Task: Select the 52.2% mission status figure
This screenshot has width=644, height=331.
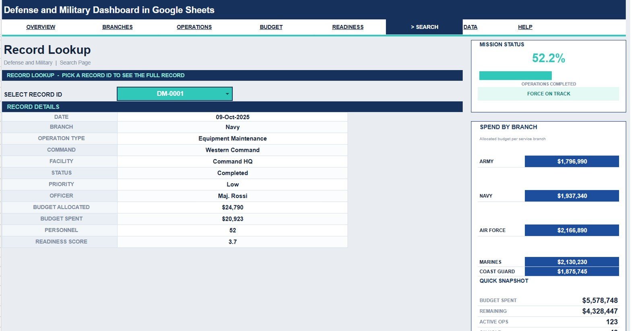Action: pyautogui.click(x=548, y=58)
